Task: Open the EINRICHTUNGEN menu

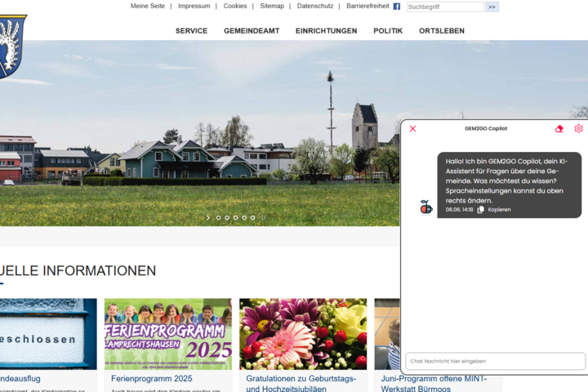Action: pos(326,31)
